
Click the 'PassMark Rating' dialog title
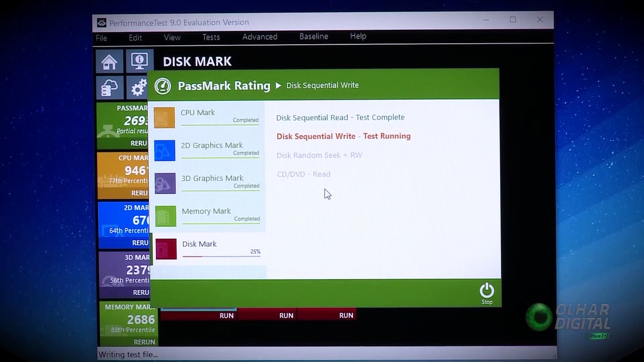(x=224, y=86)
